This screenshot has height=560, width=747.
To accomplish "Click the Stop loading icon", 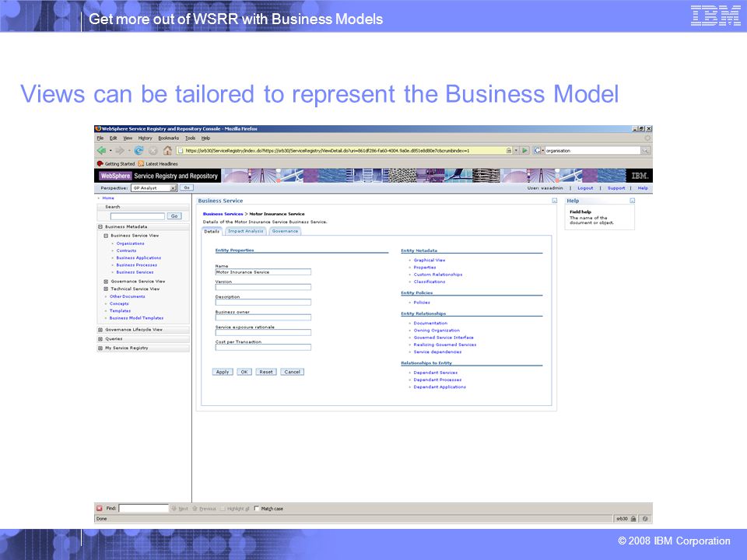I will click(153, 150).
